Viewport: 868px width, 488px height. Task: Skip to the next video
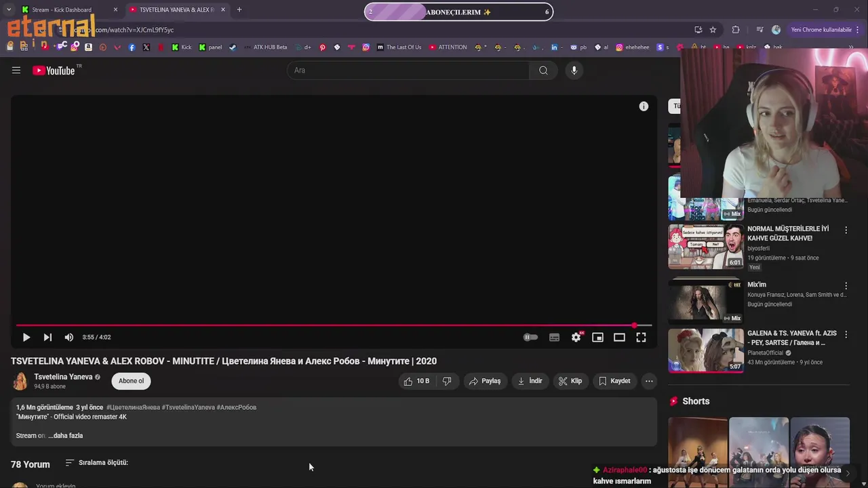click(47, 337)
